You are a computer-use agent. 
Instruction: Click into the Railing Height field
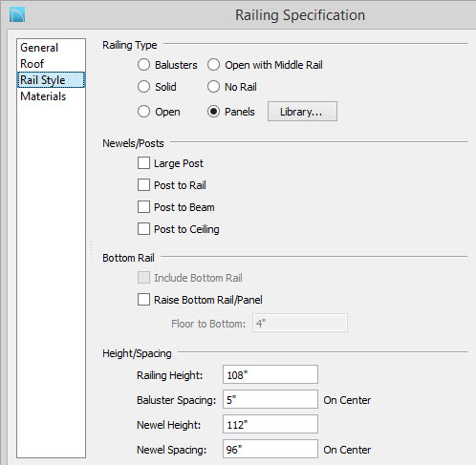(x=270, y=374)
